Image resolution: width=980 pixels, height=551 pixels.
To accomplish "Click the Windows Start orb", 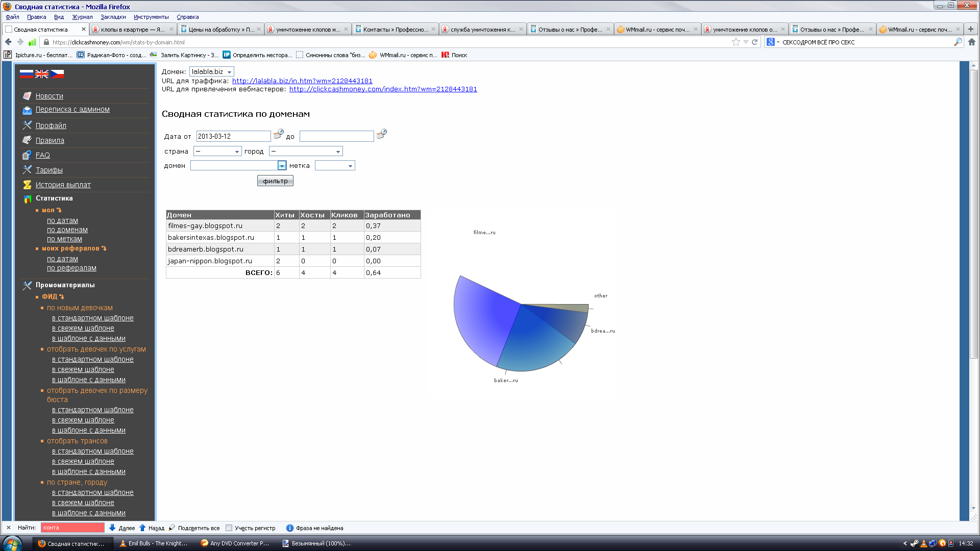I will click(12, 543).
